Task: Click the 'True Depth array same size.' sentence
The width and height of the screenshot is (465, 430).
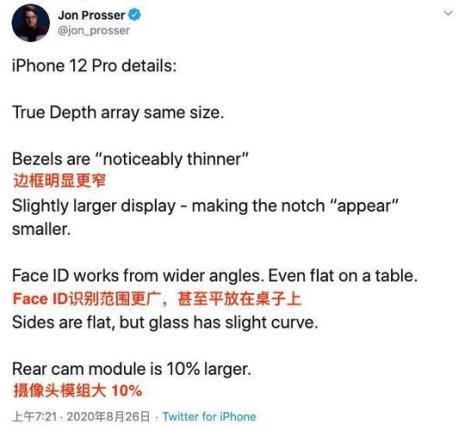Action: pyautogui.click(x=118, y=112)
